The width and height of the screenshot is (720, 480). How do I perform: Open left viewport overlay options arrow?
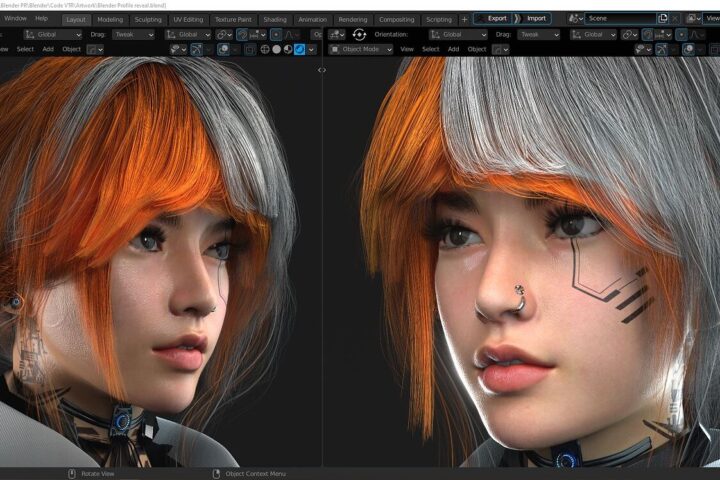tap(235, 49)
